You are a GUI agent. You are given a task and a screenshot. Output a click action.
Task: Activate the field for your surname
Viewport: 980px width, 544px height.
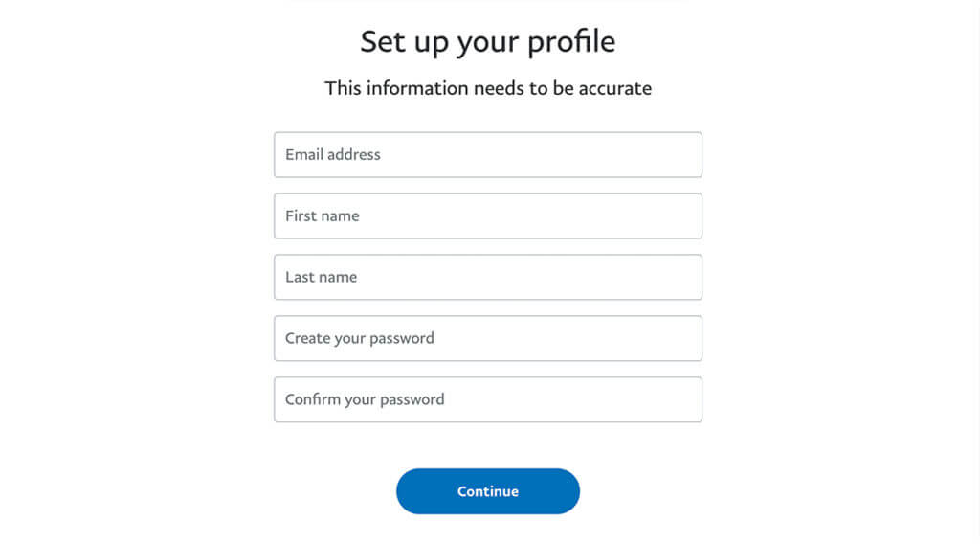(487, 277)
